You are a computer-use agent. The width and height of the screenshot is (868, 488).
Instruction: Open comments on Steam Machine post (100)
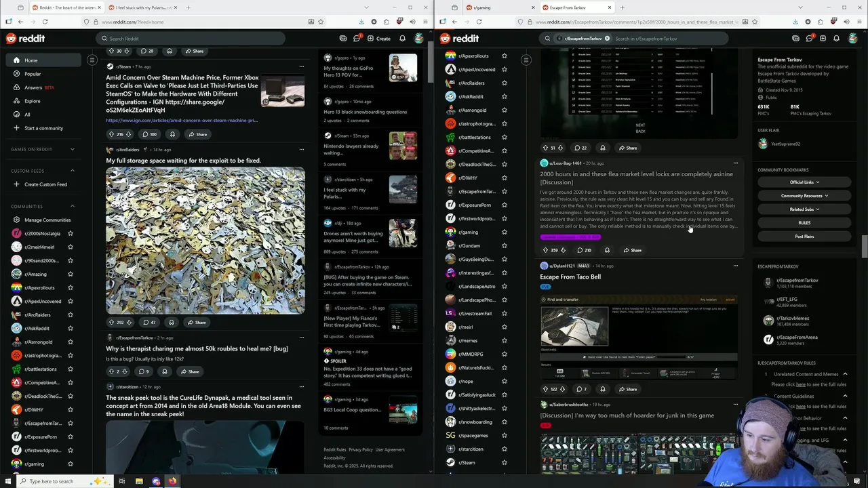149,134
